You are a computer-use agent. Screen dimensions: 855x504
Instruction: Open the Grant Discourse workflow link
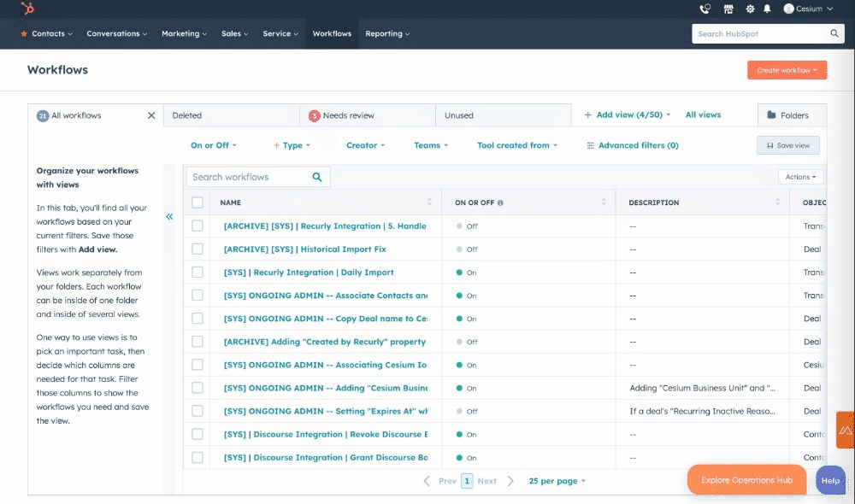[x=326, y=458]
